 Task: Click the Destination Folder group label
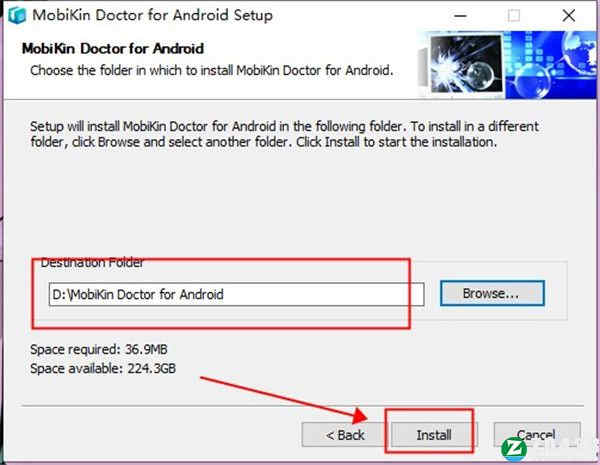pyautogui.click(x=92, y=263)
